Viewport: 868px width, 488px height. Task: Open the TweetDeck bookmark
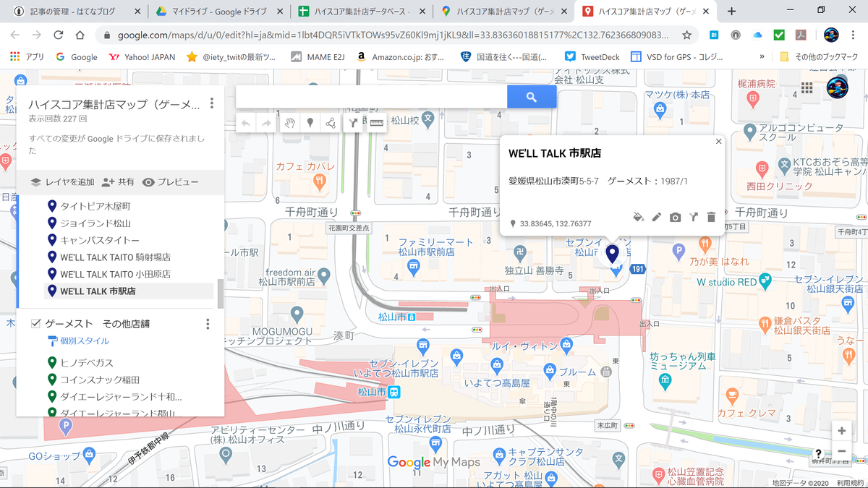pyautogui.click(x=592, y=57)
